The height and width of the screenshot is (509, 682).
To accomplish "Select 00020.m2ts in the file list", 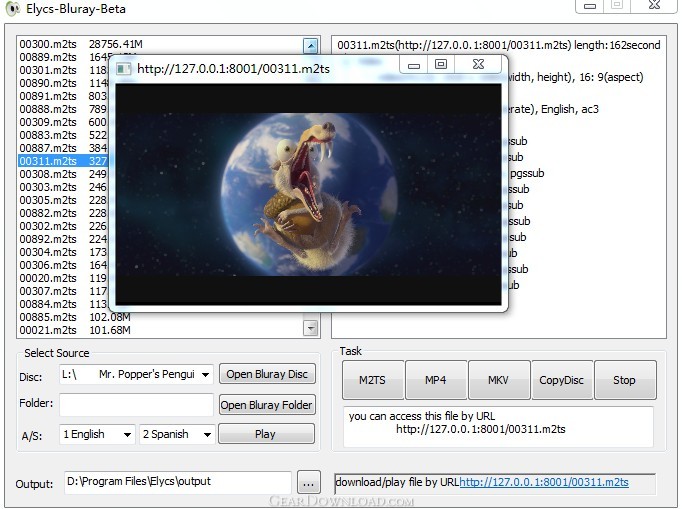I will [x=63, y=279].
